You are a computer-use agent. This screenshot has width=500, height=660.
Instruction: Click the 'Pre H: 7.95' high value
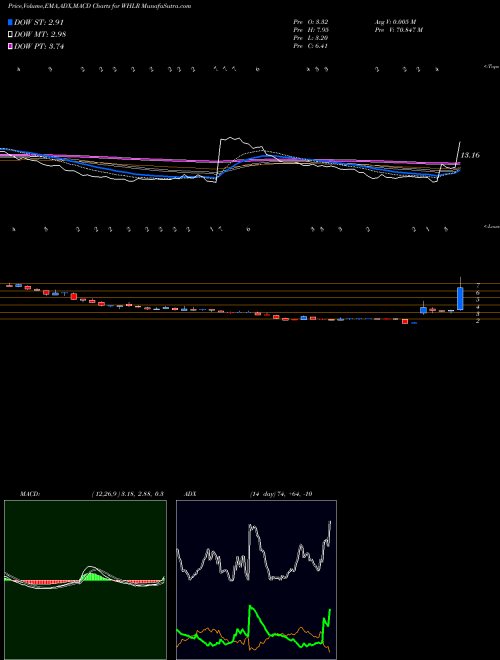tap(311, 30)
